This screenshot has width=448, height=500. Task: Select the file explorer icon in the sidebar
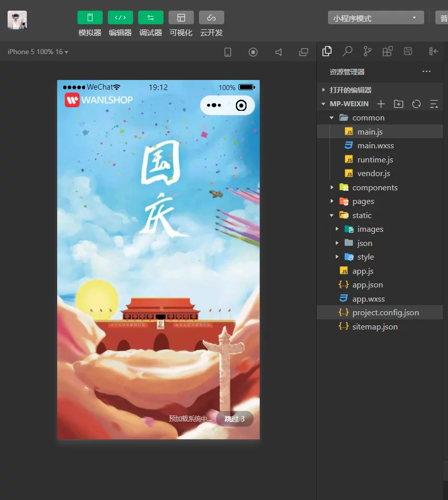(x=327, y=51)
